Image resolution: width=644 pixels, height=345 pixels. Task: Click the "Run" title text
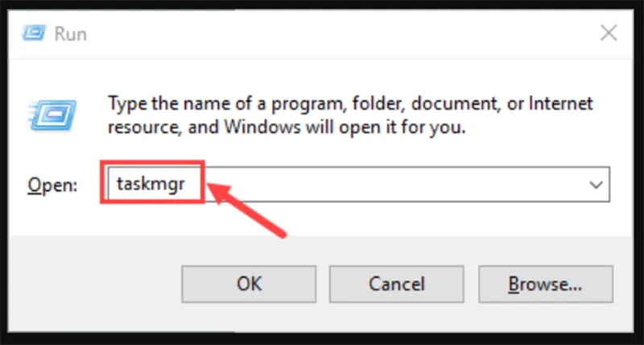[70, 34]
